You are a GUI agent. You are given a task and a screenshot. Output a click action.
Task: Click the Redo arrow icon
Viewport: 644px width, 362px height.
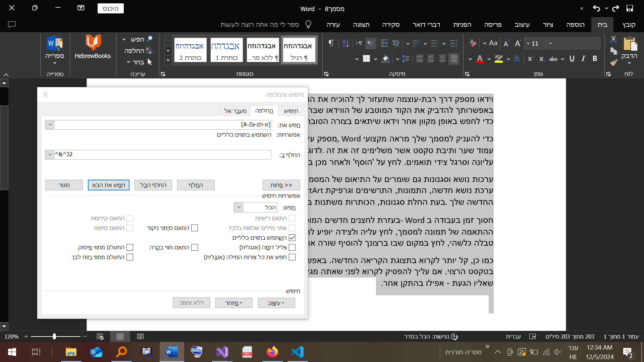point(615,8)
